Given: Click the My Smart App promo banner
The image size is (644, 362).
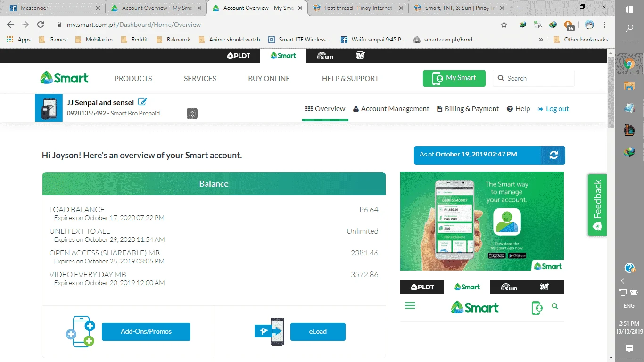Looking at the screenshot, I should pyautogui.click(x=482, y=221).
